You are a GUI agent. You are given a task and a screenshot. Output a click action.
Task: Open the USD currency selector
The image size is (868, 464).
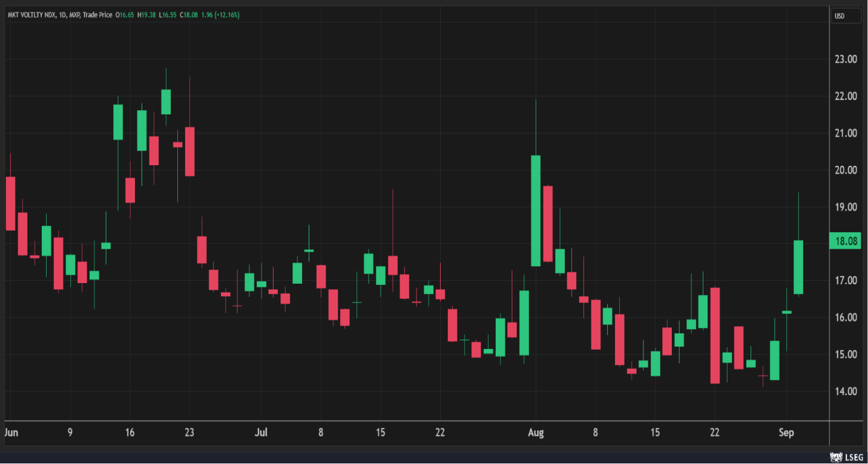coord(845,16)
